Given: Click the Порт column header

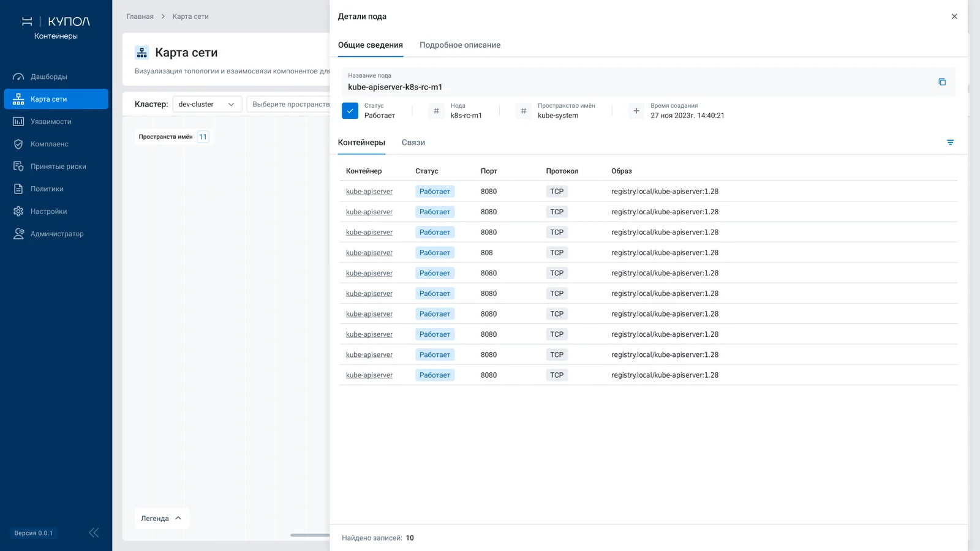Looking at the screenshot, I should (x=489, y=171).
